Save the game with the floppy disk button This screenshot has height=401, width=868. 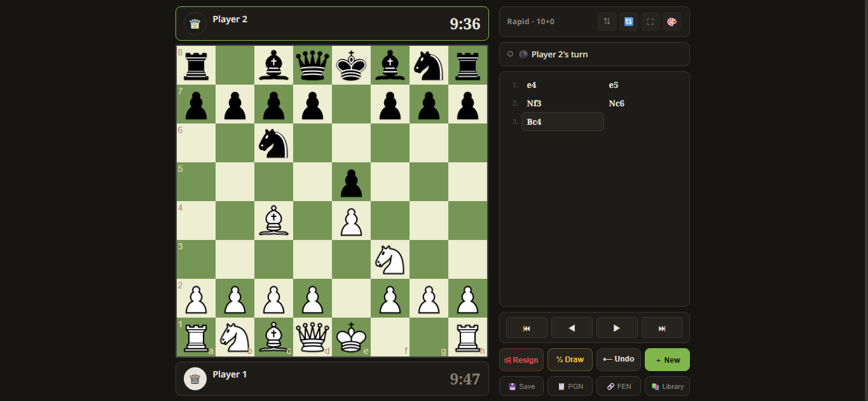[521, 386]
